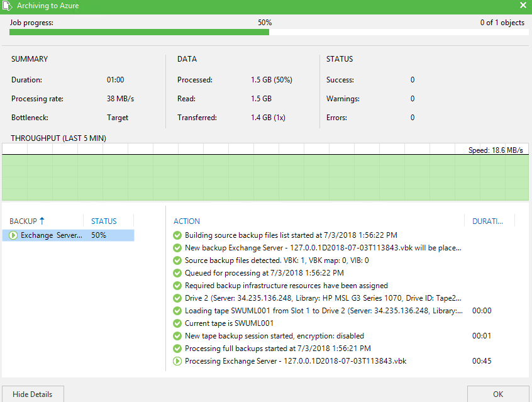Click the Hide Details button
Image resolution: width=532 pixels, height=402 pixels.
(33, 394)
